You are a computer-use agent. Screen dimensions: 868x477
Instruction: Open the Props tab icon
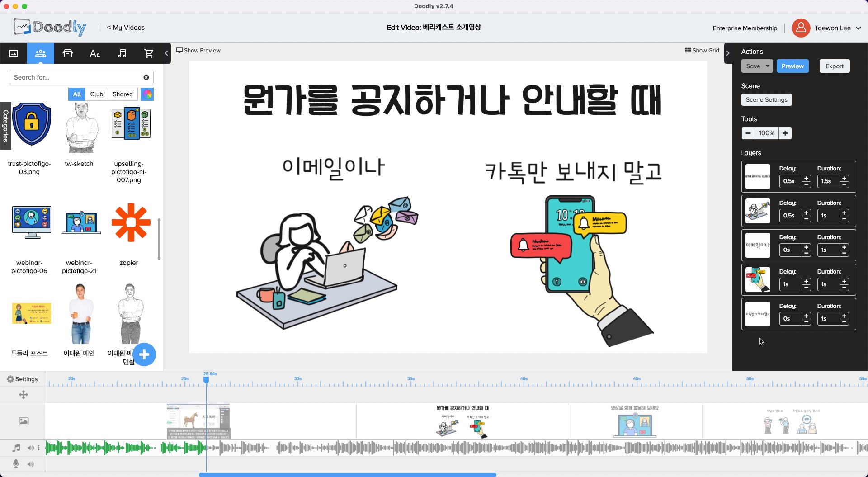click(68, 53)
